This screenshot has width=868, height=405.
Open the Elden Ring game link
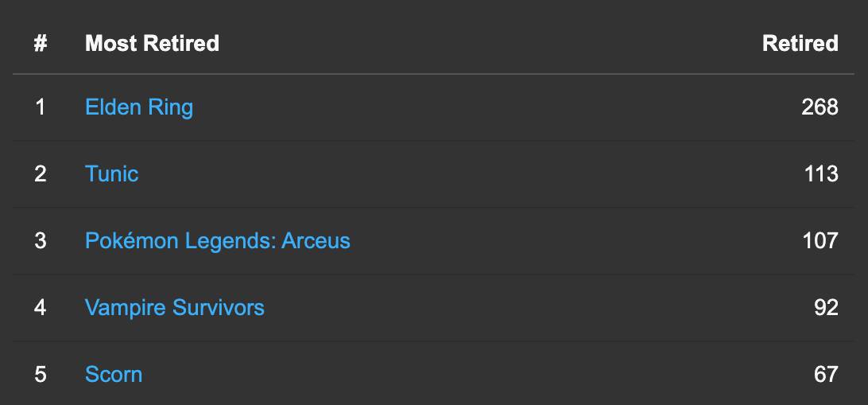[x=139, y=107]
